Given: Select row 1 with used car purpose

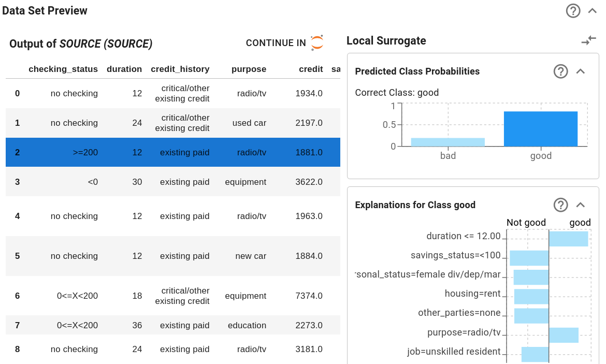Looking at the screenshot, I should tap(173, 123).
